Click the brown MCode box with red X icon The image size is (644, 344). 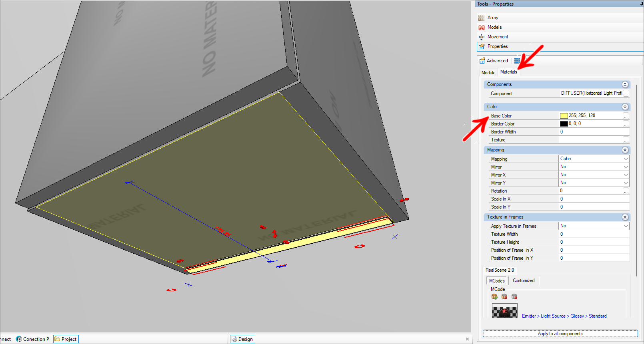point(504,296)
